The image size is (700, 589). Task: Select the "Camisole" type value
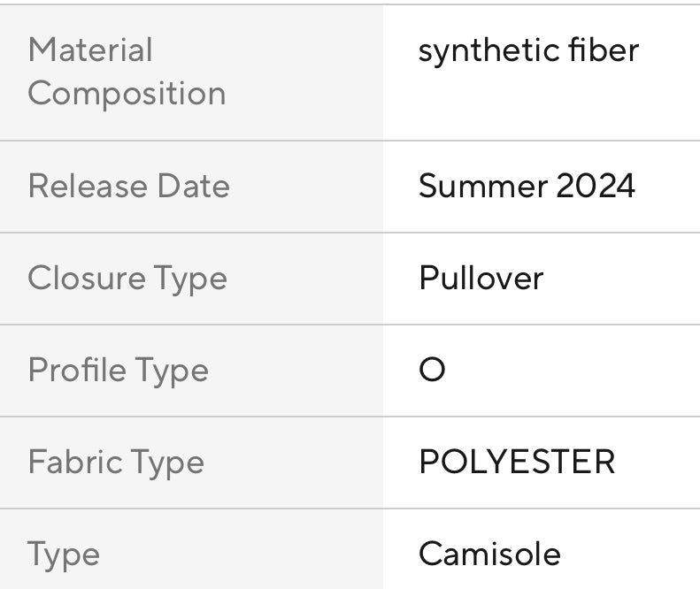(489, 554)
